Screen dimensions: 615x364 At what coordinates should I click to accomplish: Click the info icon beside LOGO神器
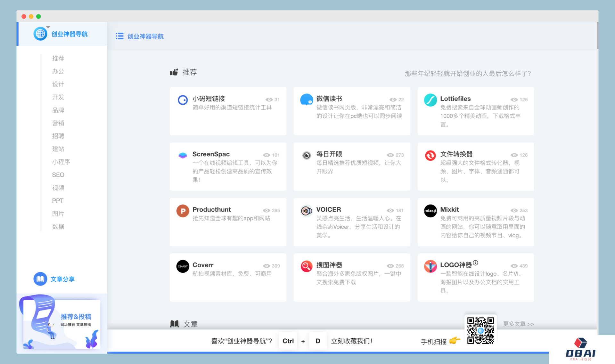476,263
